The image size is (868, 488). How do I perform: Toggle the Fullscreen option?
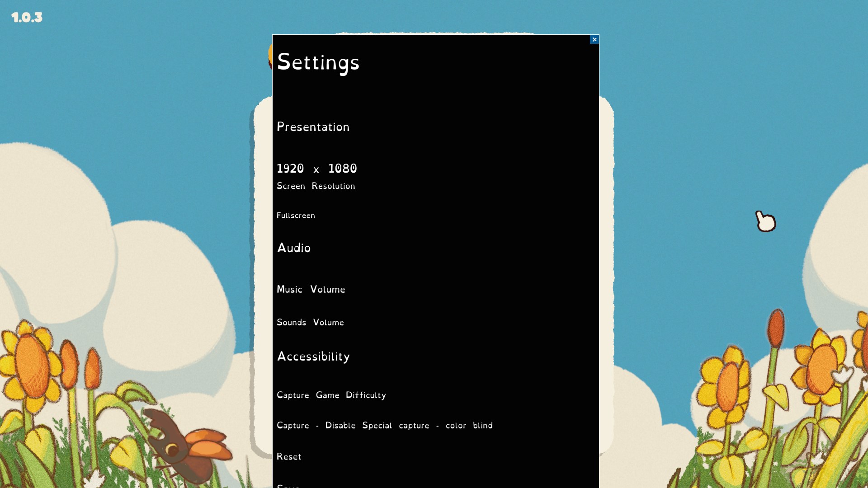296,216
